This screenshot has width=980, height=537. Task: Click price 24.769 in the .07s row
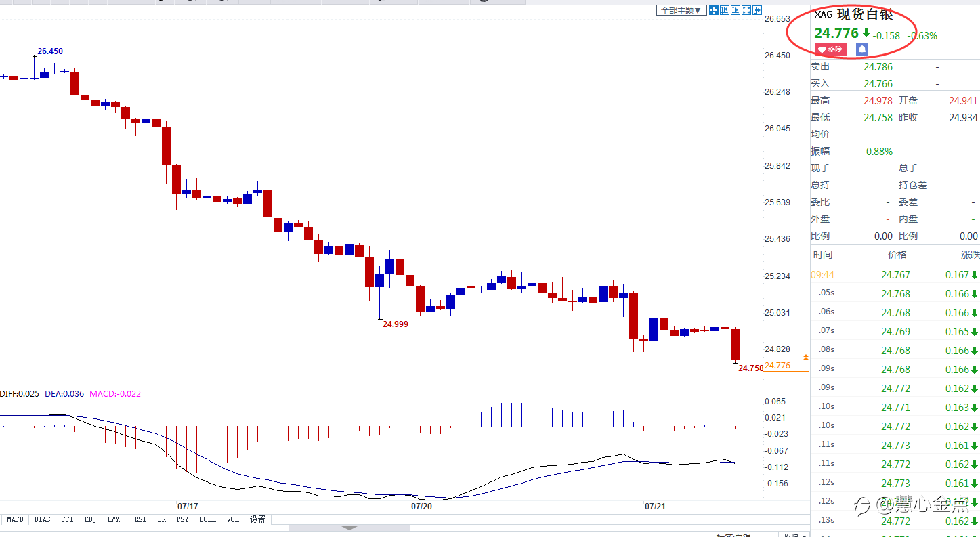[x=895, y=332]
